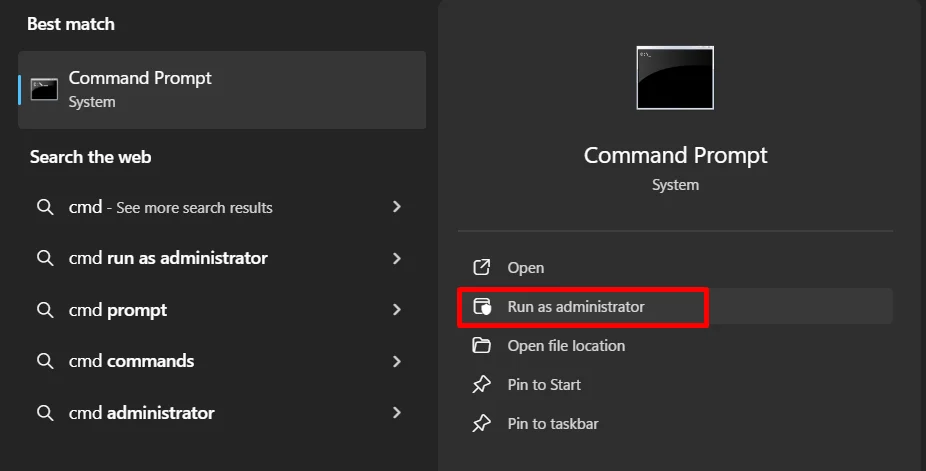Click the Open external-window icon
The height and width of the screenshot is (471, 926).
click(481, 267)
